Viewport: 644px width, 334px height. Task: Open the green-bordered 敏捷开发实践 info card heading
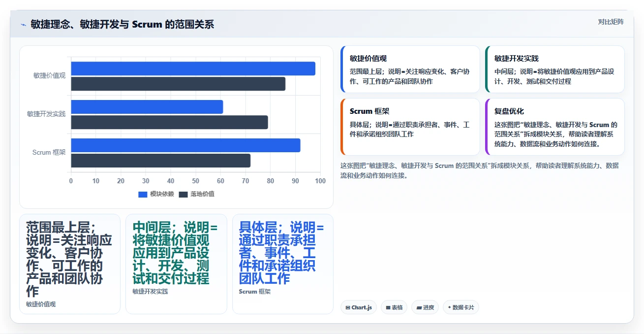(x=517, y=58)
